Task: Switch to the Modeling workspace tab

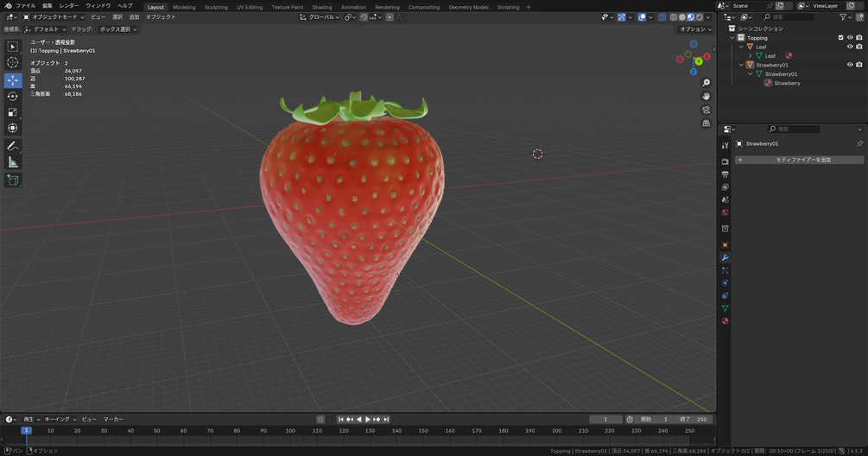Action: coord(184,7)
